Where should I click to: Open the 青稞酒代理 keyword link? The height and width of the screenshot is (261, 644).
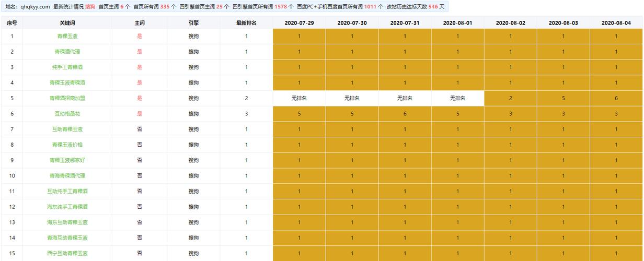click(x=67, y=52)
